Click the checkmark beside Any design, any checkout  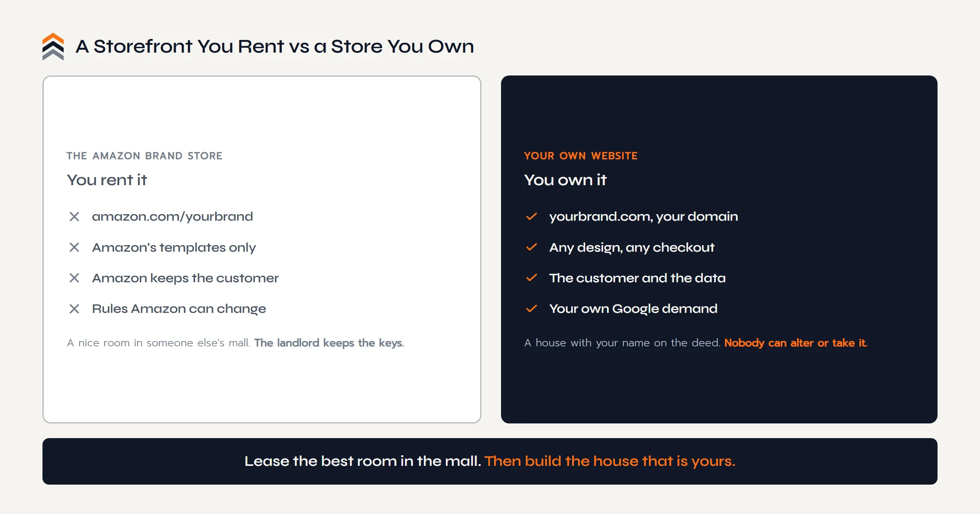point(532,247)
